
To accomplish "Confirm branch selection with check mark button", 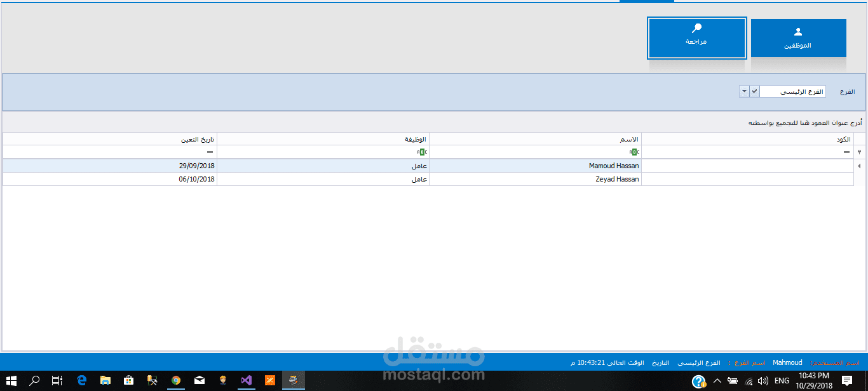I will point(754,92).
